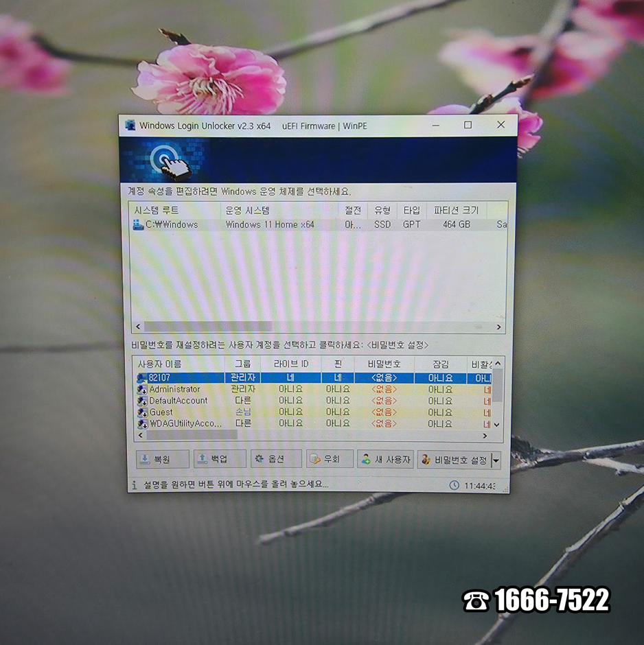Click the Windows Login Unlocker title bar icon

(x=130, y=125)
